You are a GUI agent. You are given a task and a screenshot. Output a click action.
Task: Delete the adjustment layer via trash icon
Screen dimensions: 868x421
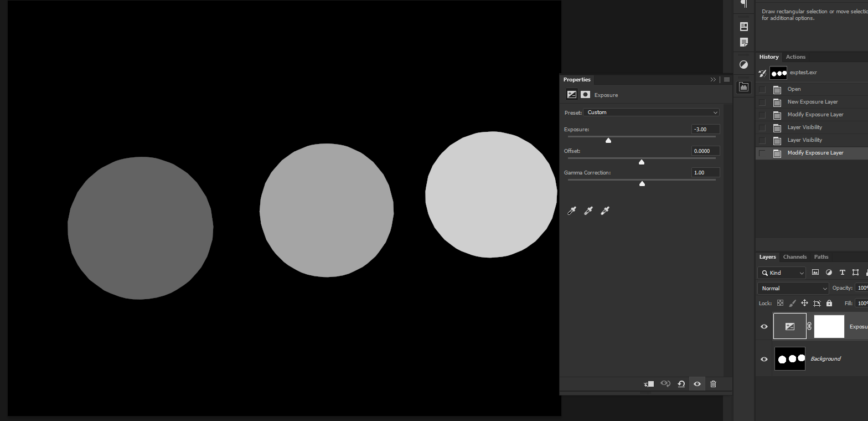[x=713, y=384]
